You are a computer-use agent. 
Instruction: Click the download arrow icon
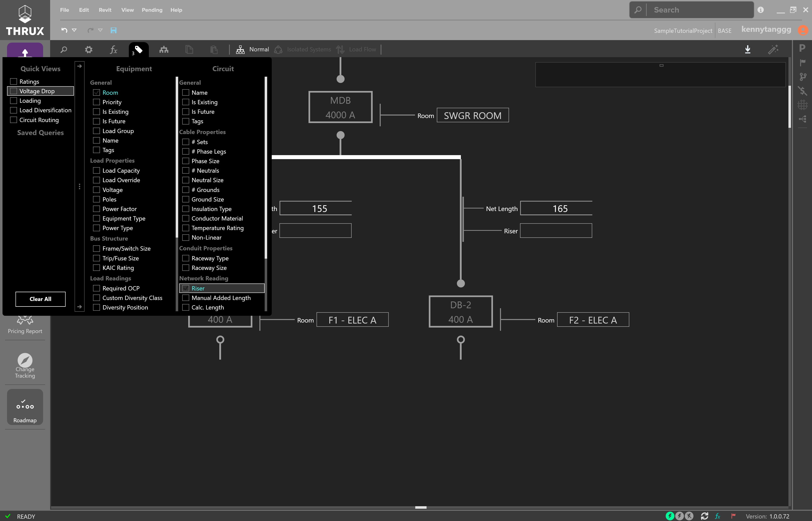(x=748, y=50)
